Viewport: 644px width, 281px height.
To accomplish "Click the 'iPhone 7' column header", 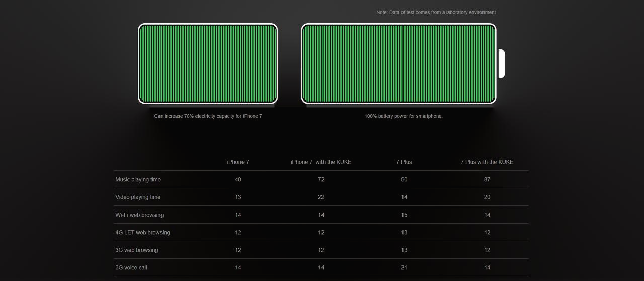I will tap(238, 162).
